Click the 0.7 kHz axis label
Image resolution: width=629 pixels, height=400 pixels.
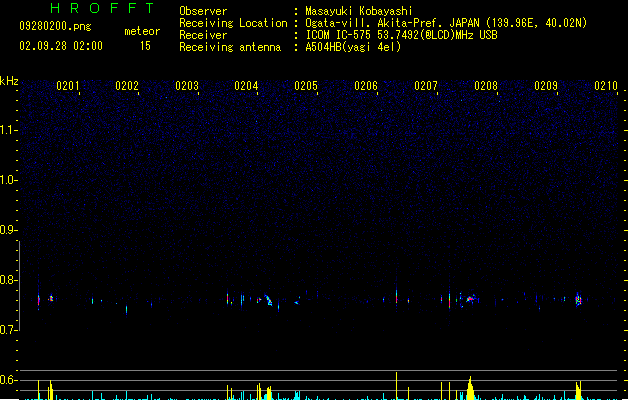tap(8, 330)
